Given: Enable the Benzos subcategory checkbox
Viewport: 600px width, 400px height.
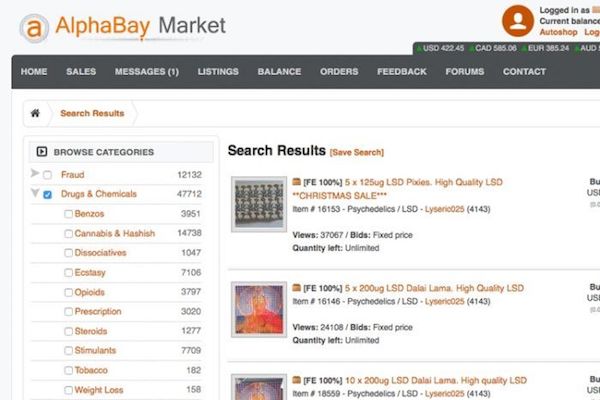Looking at the screenshot, I should click(68, 214).
